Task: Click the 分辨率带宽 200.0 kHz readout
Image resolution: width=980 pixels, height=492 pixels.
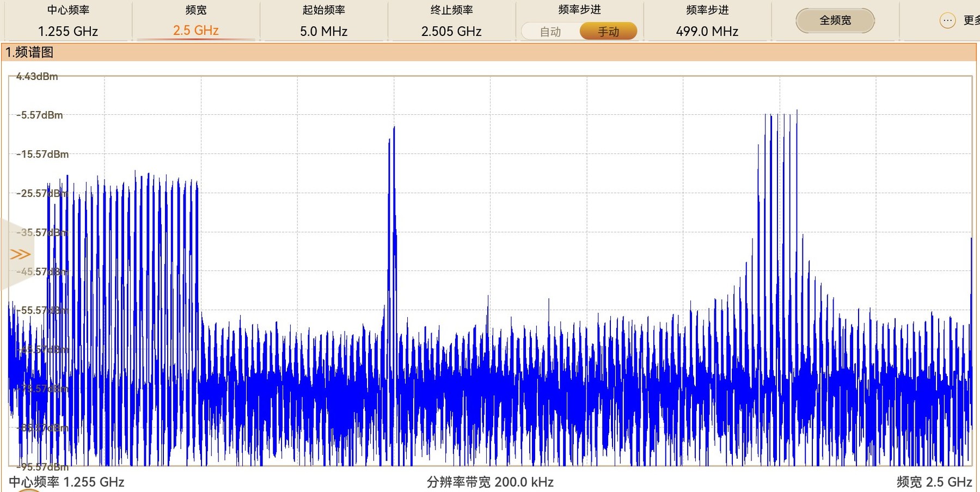Action: coord(490,482)
